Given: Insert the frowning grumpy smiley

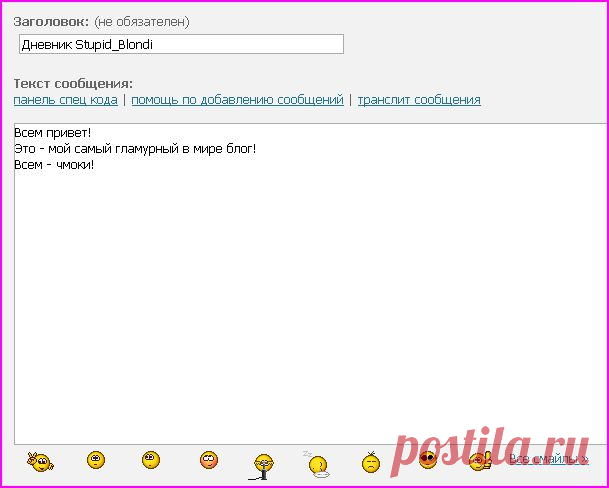Looking at the screenshot, I should [x=371, y=462].
